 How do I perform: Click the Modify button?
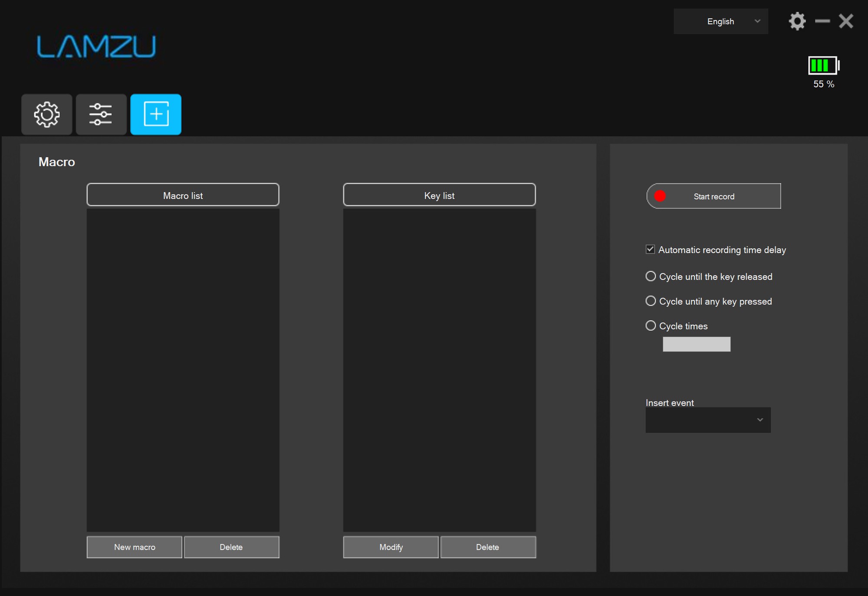tap(391, 547)
